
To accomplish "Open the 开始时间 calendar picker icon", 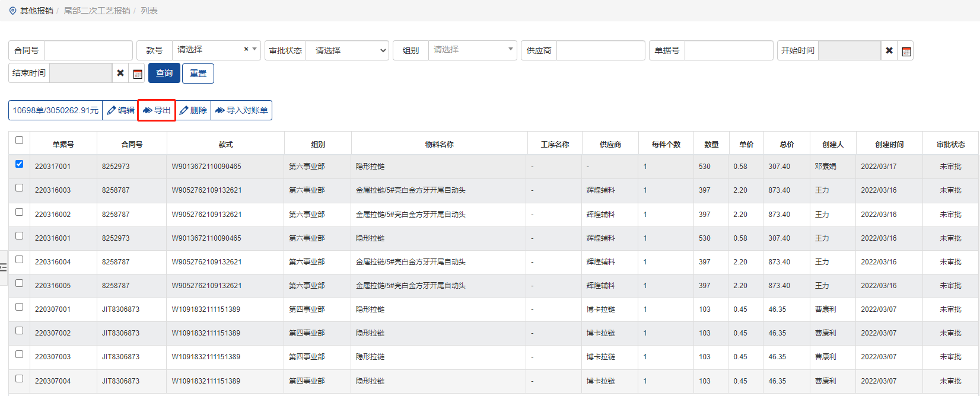I will click(906, 51).
